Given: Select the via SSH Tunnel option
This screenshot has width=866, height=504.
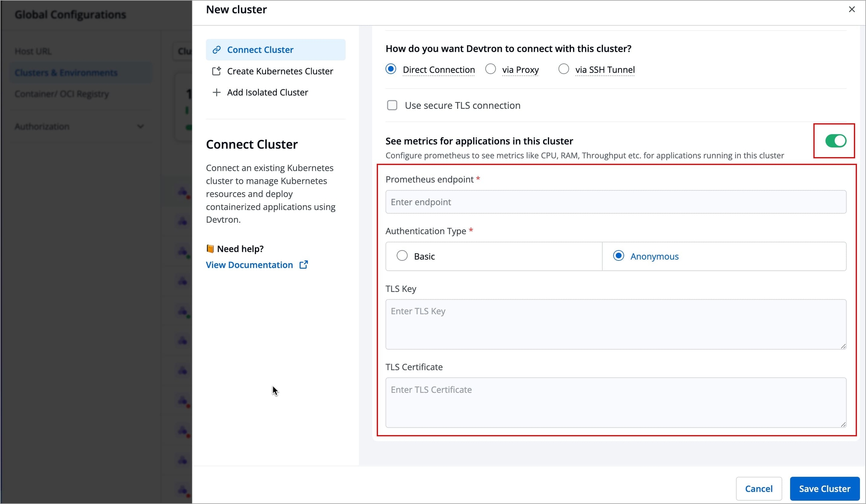Looking at the screenshot, I should tap(563, 69).
